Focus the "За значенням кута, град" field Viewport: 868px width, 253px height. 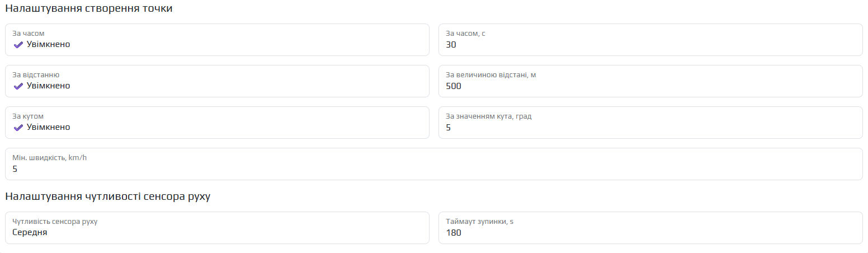tap(650, 123)
